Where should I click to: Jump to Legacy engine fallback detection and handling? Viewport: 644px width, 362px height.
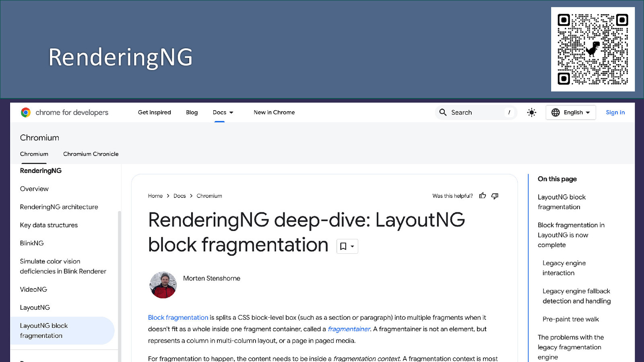(x=576, y=296)
